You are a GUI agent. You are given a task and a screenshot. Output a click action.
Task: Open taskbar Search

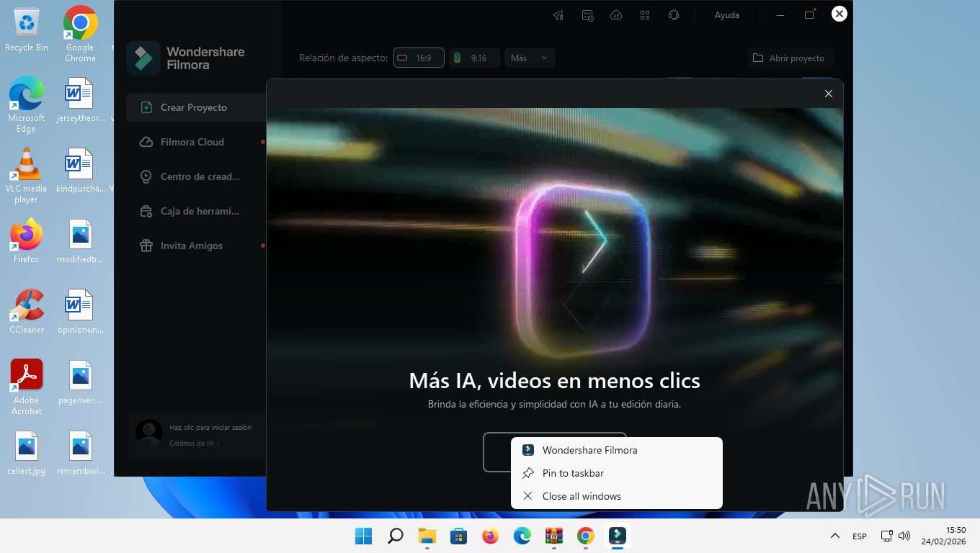click(x=396, y=536)
